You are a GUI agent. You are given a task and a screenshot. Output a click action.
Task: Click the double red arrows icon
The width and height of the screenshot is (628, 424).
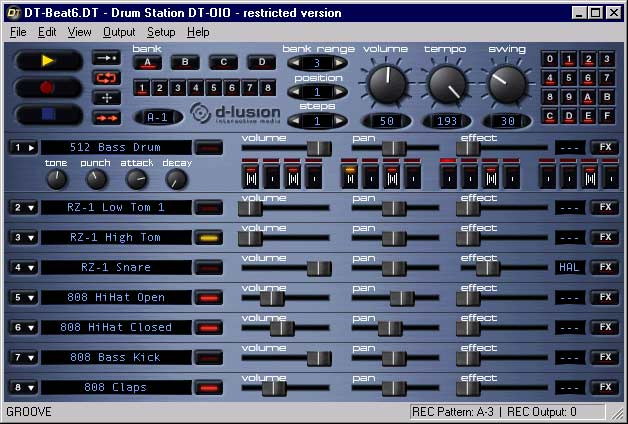coord(106,116)
